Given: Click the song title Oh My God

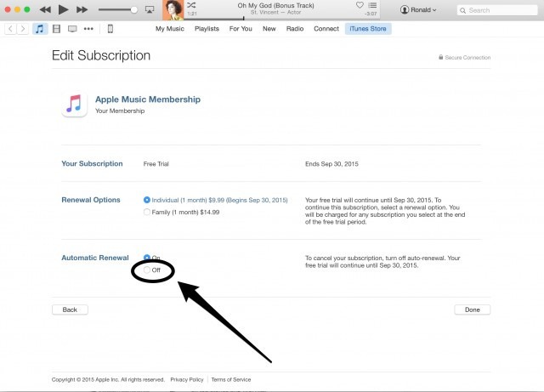Looking at the screenshot, I should click(x=275, y=6).
